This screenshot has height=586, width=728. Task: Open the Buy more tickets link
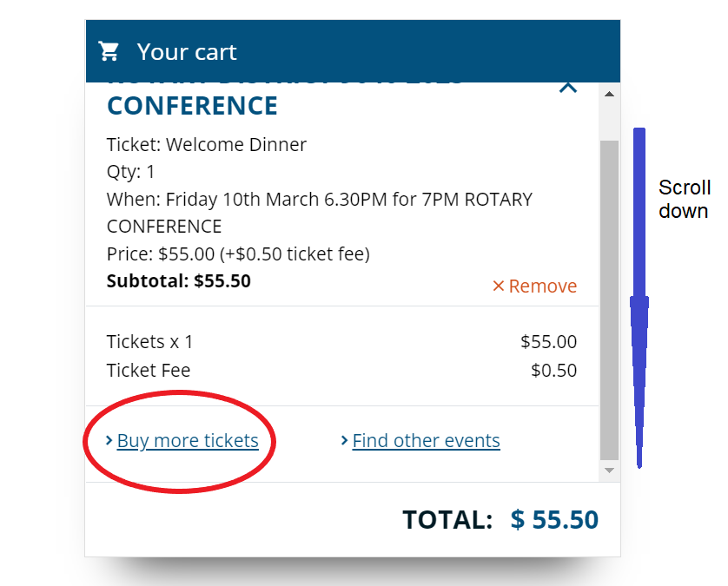tap(188, 440)
